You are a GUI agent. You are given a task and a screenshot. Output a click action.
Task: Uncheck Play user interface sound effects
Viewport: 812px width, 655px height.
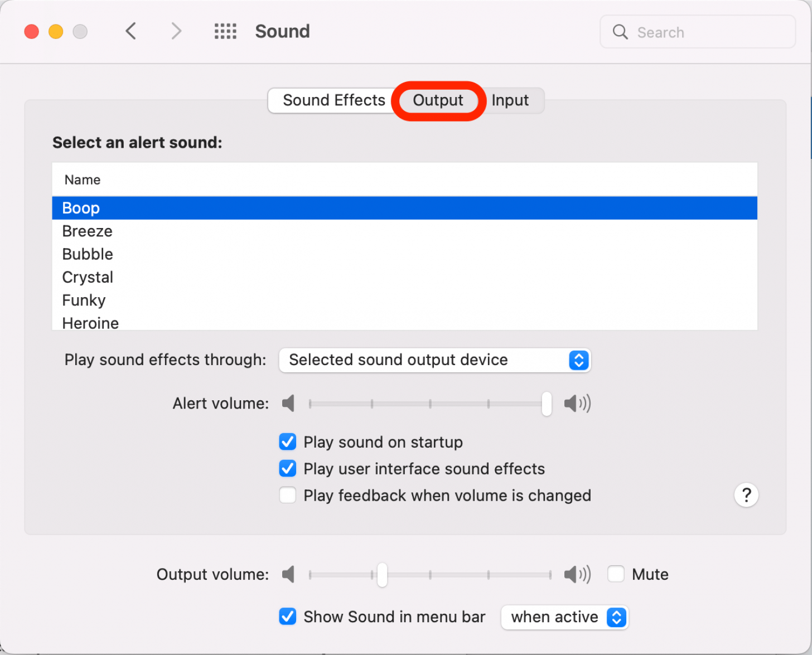click(288, 469)
